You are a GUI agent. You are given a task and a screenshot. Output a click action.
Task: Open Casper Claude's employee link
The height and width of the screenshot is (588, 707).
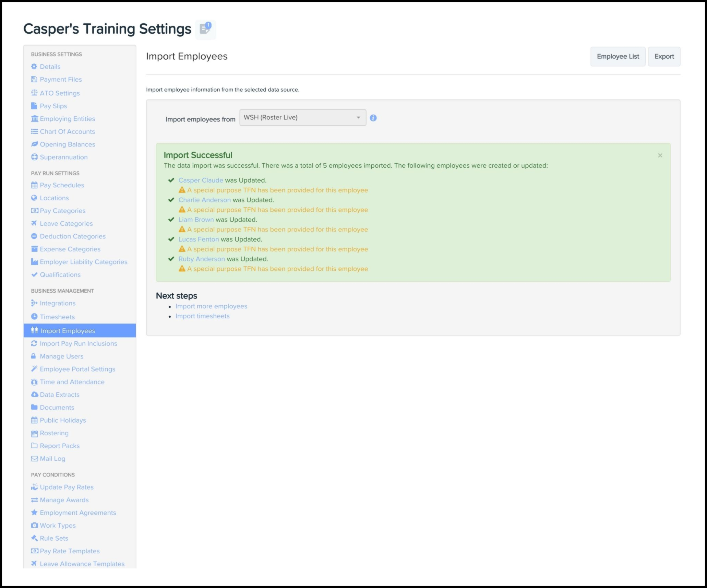(x=201, y=180)
